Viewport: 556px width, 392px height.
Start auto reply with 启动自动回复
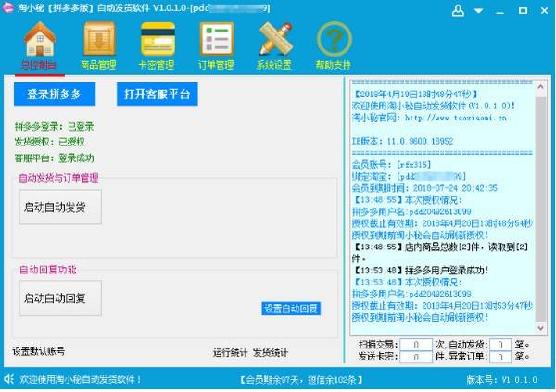click(60, 297)
